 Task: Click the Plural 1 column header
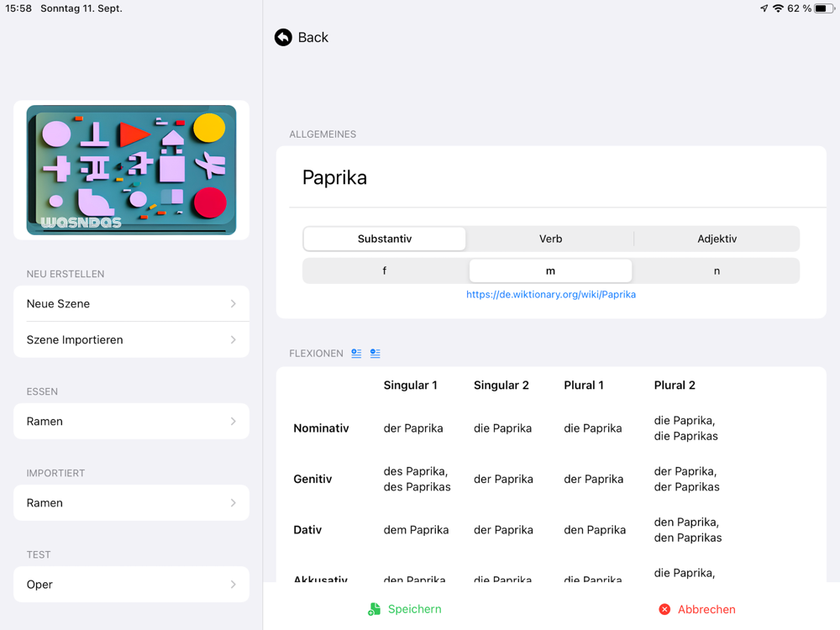click(584, 386)
